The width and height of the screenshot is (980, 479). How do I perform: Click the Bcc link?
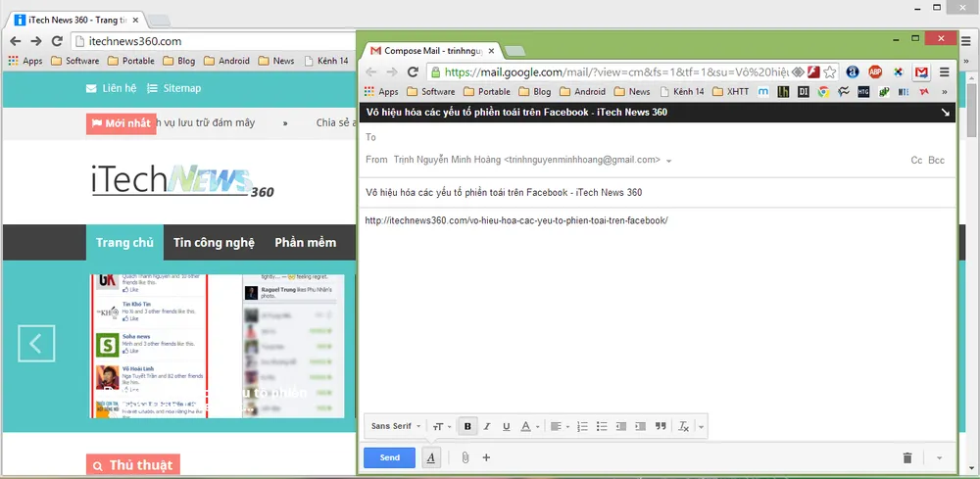936,161
